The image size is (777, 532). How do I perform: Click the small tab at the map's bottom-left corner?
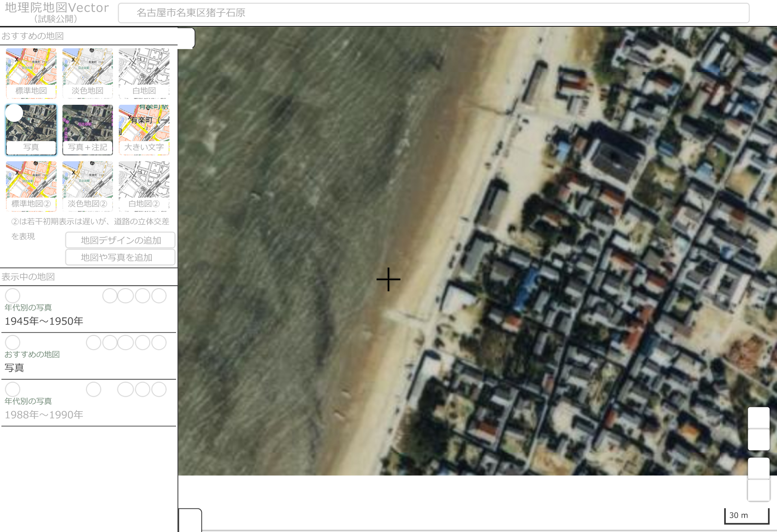190,520
